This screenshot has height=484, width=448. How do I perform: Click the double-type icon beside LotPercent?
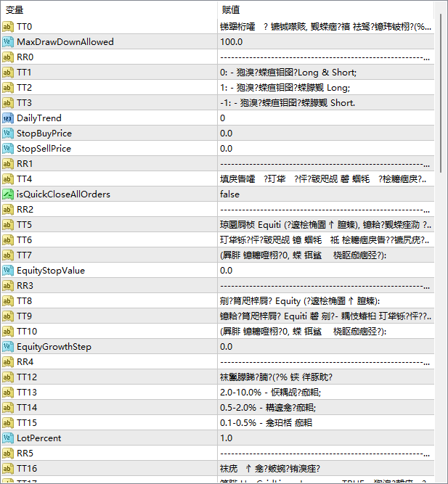coord(8,438)
